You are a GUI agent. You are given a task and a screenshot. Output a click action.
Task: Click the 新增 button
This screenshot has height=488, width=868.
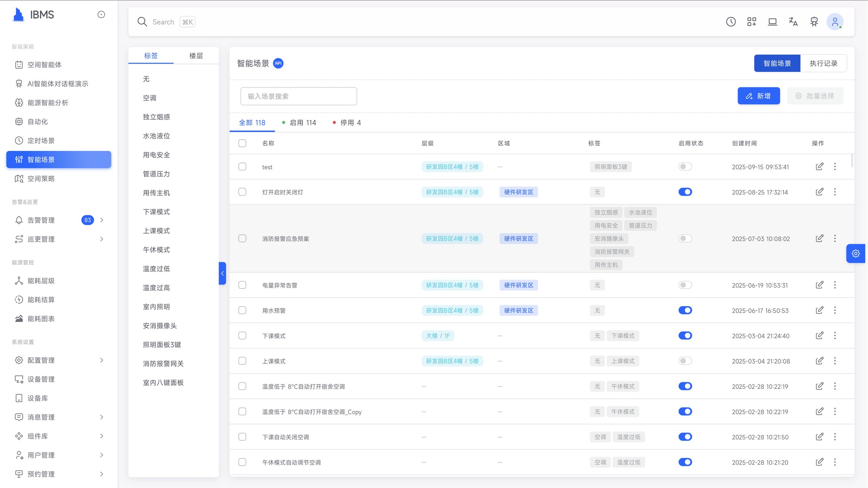coord(758,96)
